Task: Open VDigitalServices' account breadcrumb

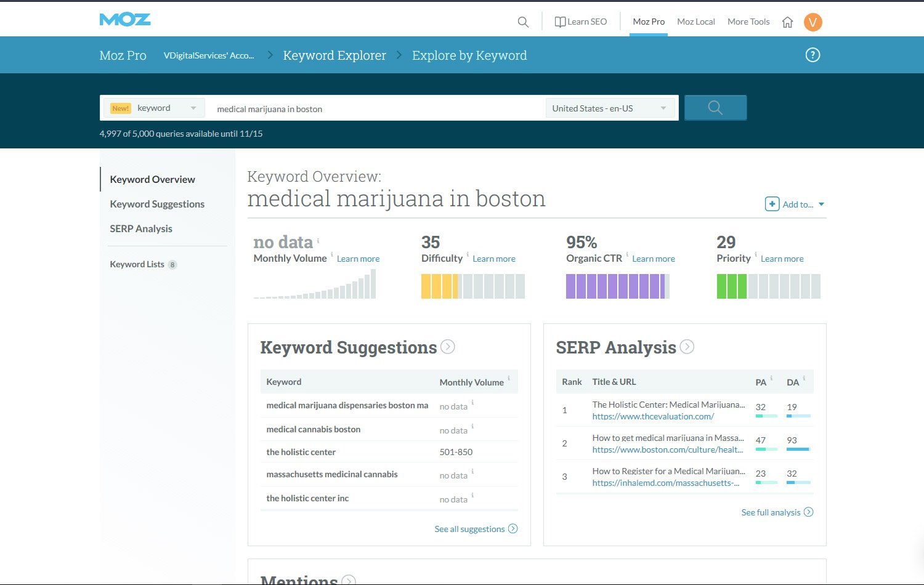Action: pyautogui.click(x=209, y=55)
